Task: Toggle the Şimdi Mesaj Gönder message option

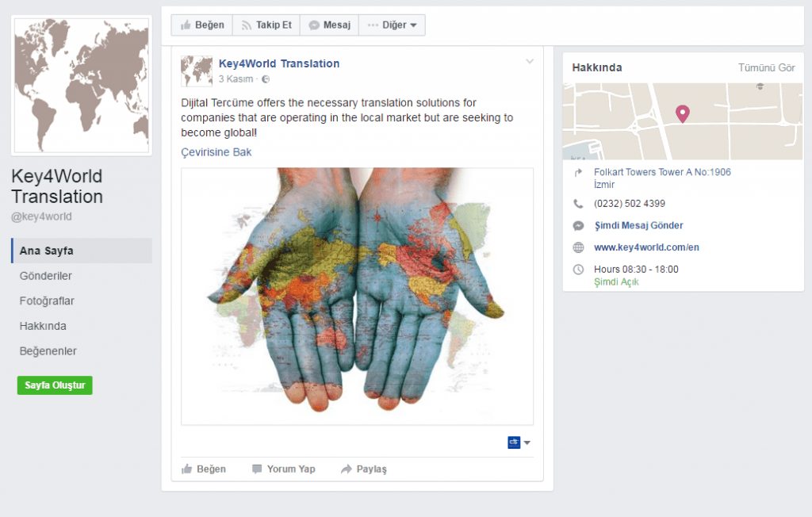Action: point(638,225)
